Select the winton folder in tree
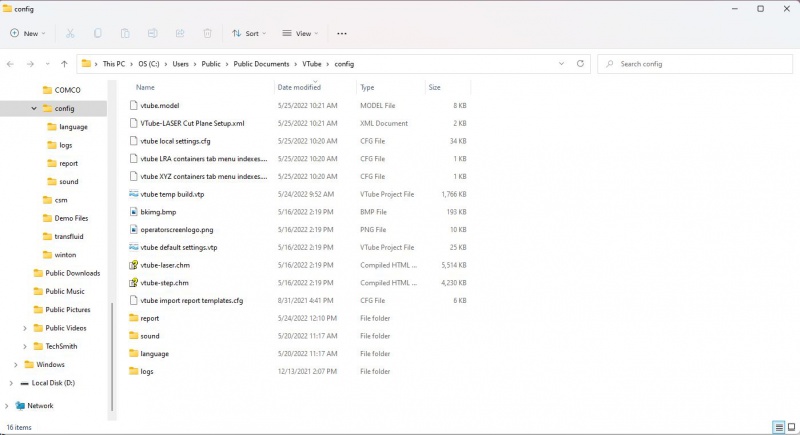 (60, 255)
